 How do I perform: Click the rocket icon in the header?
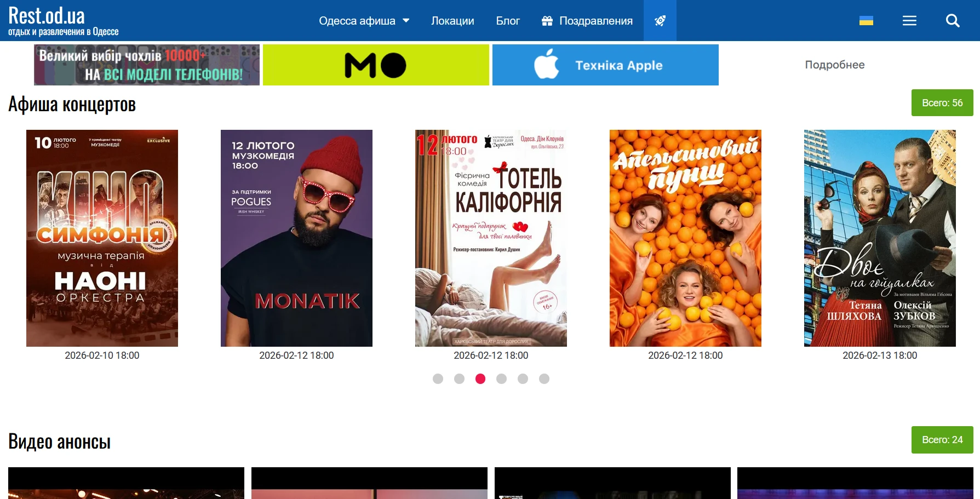[660, 21]
